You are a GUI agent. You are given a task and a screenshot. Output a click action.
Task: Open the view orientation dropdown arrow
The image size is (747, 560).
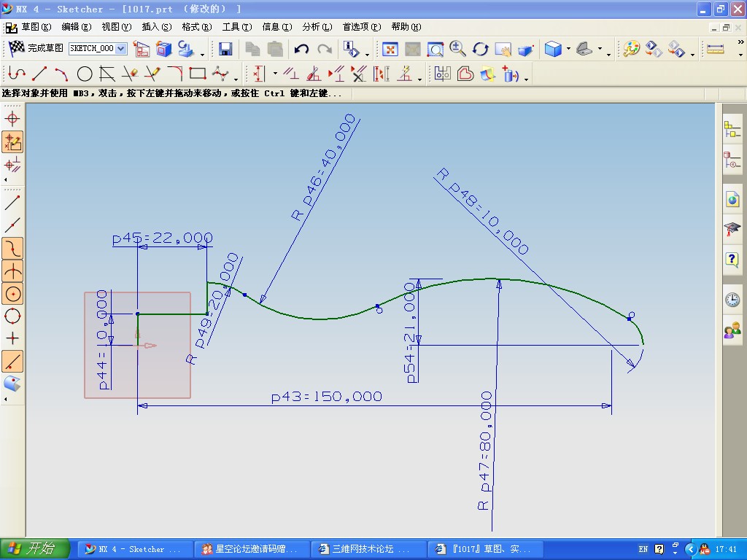[600, 49]
